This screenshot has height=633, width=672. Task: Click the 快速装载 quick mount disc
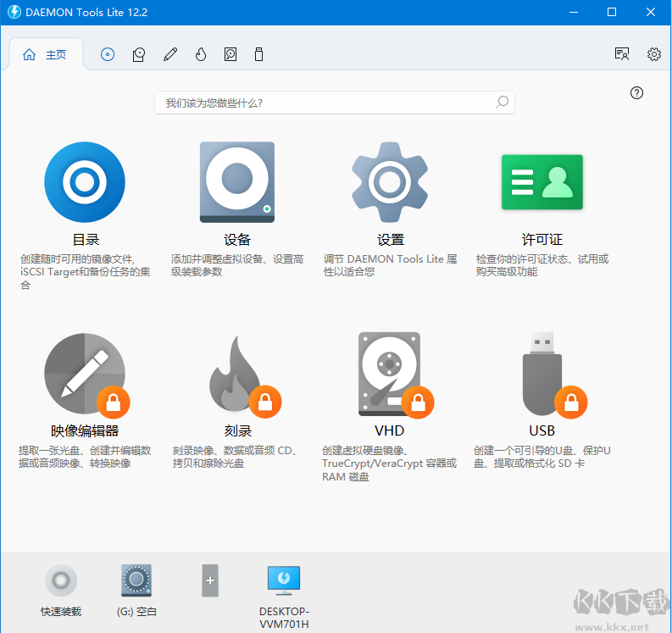point(61,580)
